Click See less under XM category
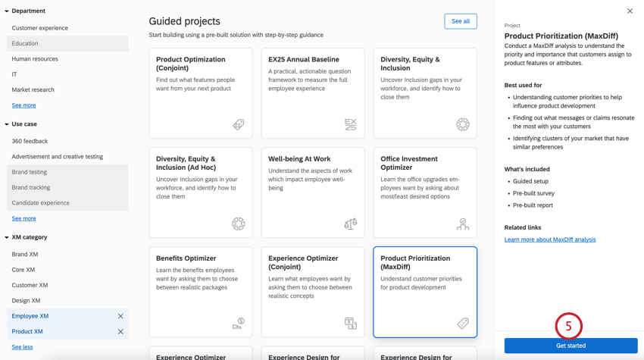The image size is (644, 360). point(22,347)
